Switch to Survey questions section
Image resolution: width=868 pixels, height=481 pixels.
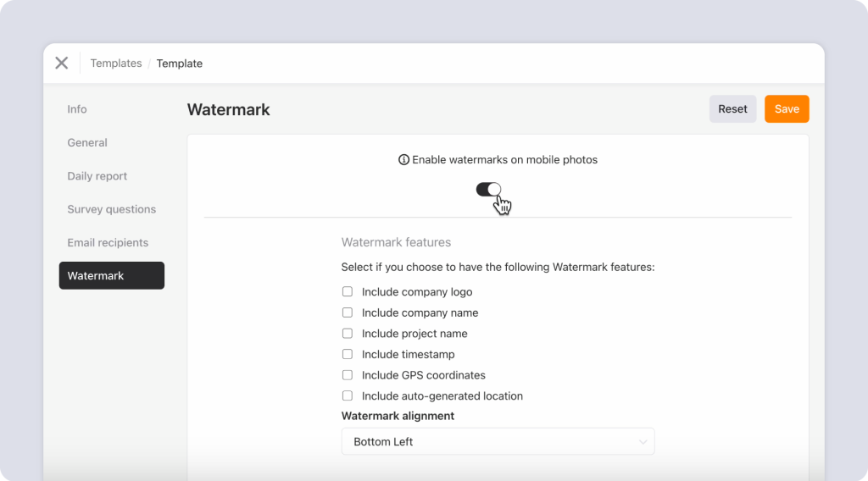click(112, 209)
